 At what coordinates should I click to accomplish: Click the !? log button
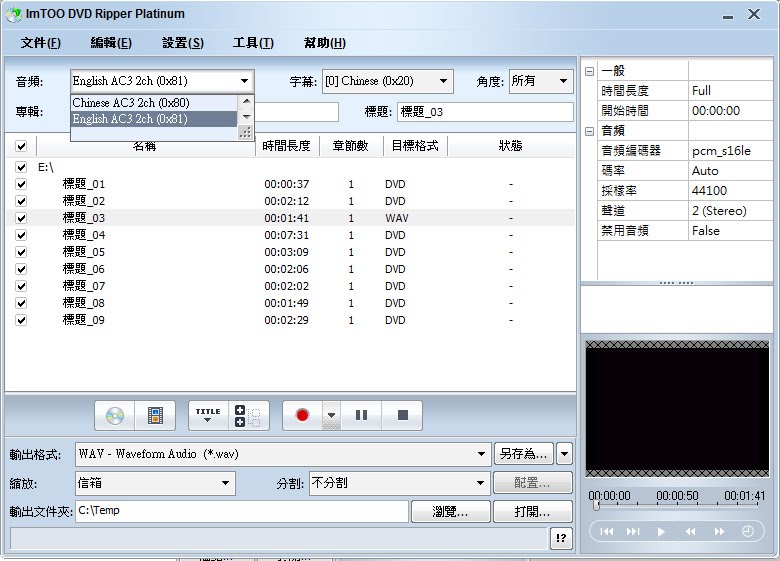point(561,538)
